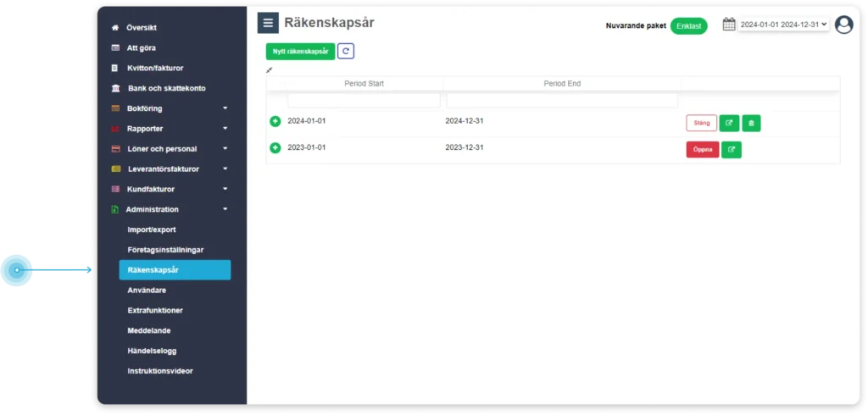Expand the 2023-01-01 row with the plus icon
This screenshot has width=868, height=415.
275,147
